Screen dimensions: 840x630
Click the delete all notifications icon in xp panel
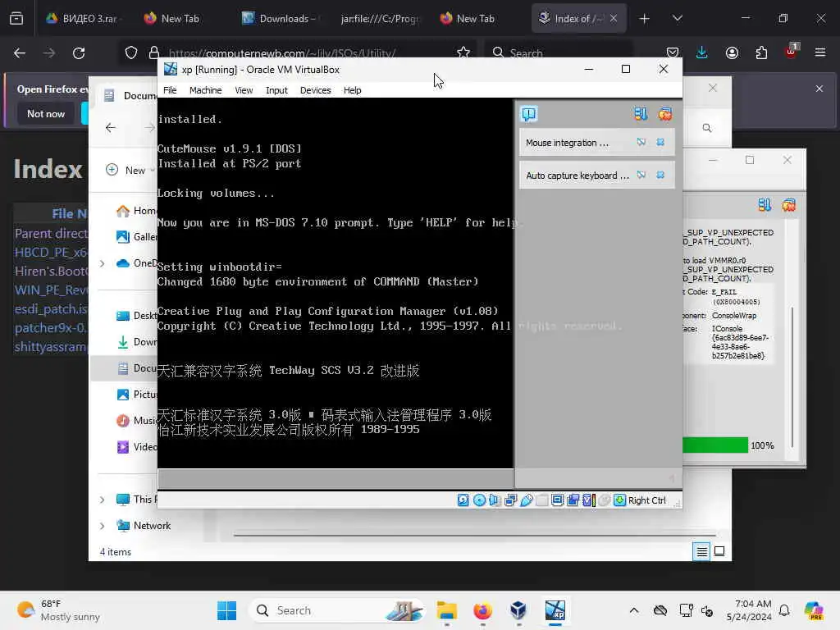pos(665,113)
